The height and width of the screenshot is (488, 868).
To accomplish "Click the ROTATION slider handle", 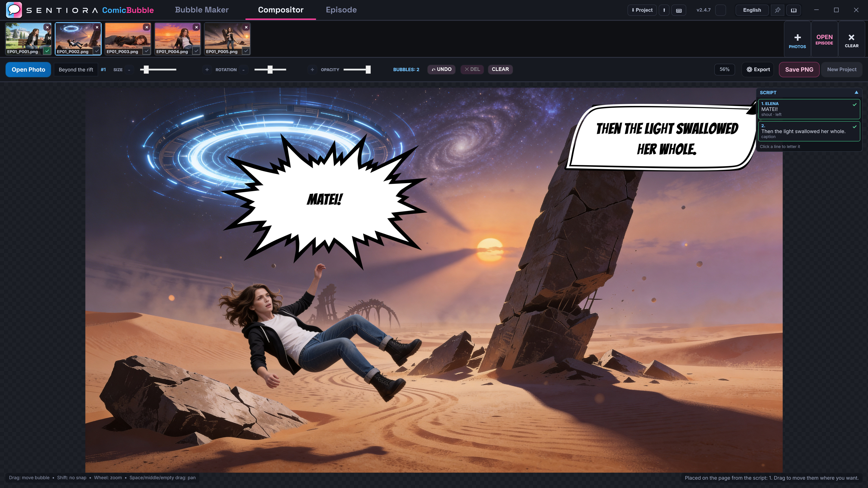I will click(x=270, y=69).
